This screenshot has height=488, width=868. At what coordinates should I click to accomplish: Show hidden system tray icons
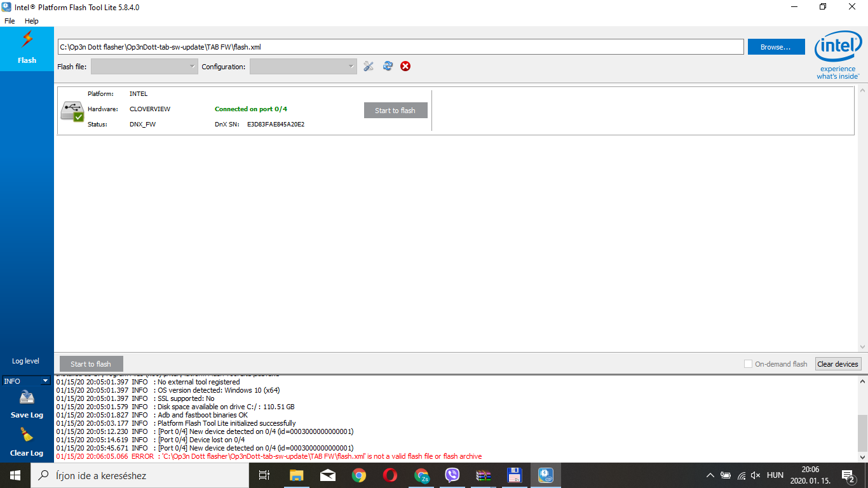[710, 475]
